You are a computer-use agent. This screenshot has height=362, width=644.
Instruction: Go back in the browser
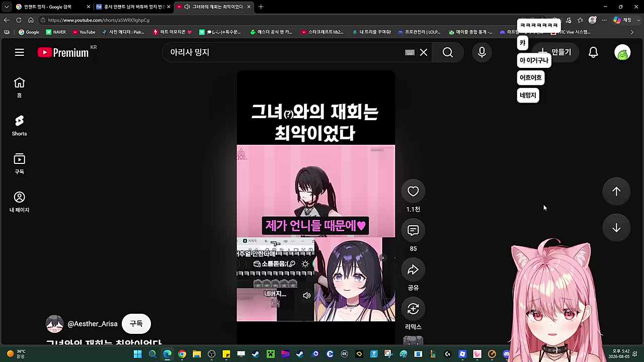point(6,20)
